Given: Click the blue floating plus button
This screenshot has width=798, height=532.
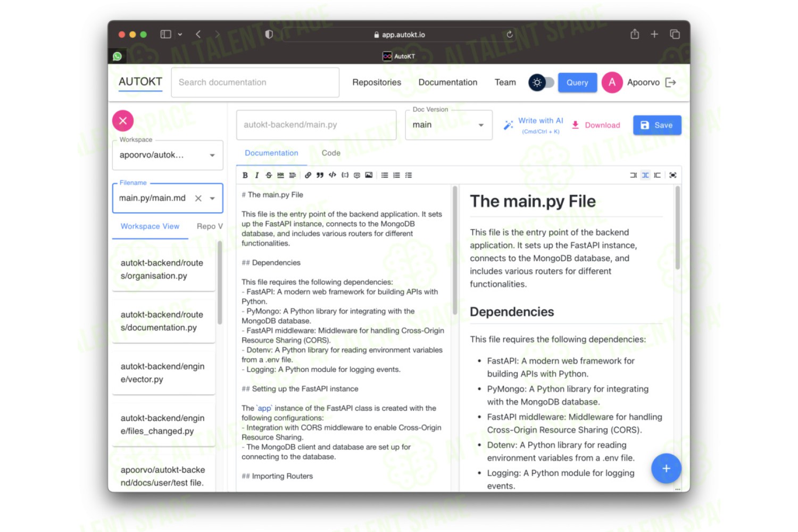Looking at the screenshot, I should pos(666,468).
